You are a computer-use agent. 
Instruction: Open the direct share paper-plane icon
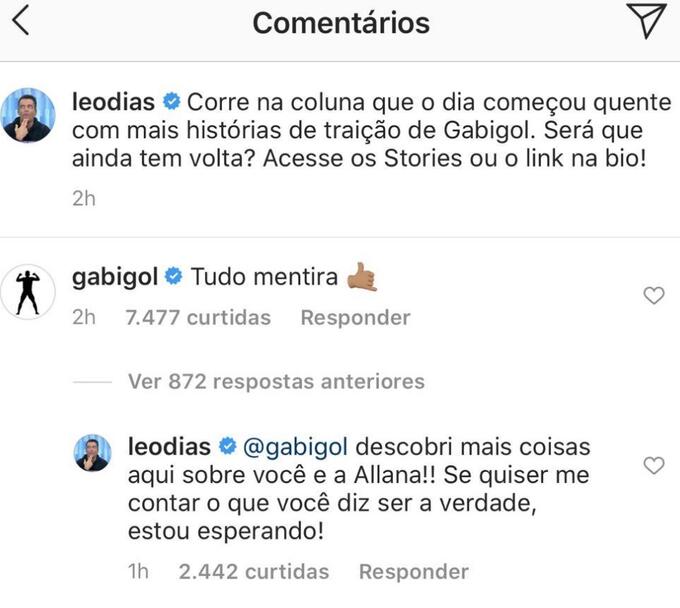point(646,22)
